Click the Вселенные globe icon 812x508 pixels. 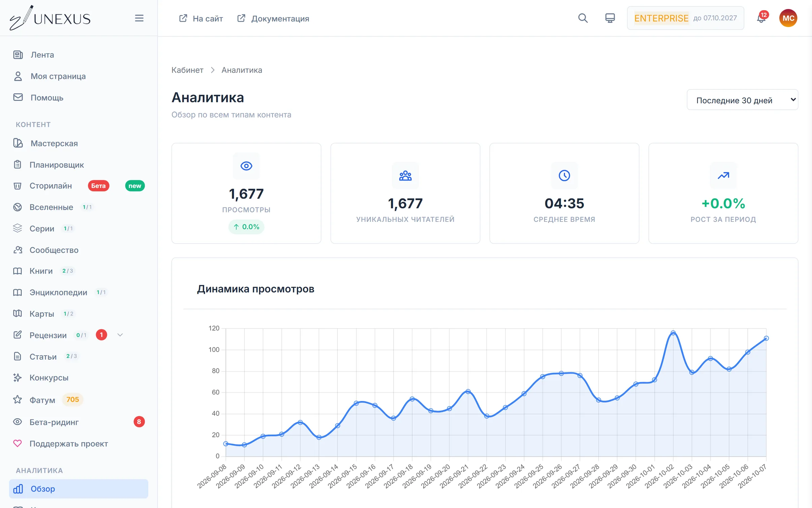point(17,207)
